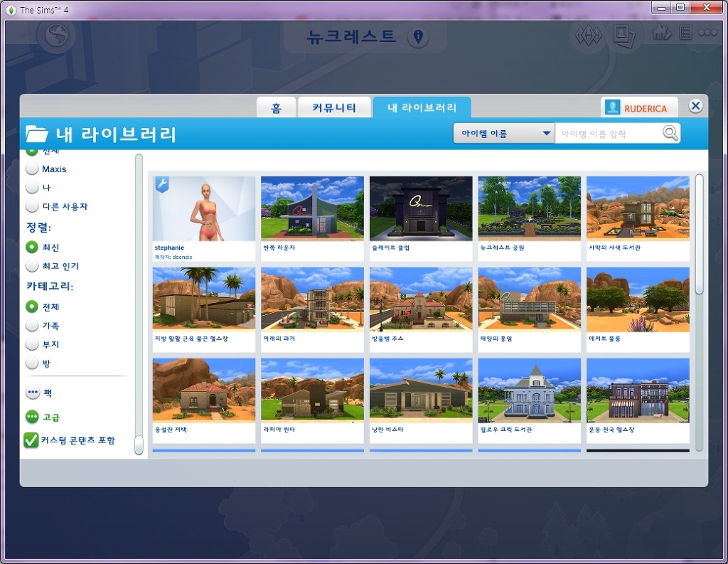The image size is (728, 564).
Task: Open the three-dot options menu icon
Action: (x=707, y=33)
